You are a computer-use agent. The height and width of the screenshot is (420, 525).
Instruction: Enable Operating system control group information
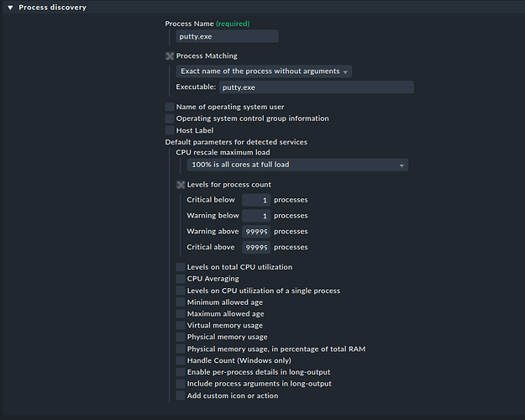coord(170,118)
